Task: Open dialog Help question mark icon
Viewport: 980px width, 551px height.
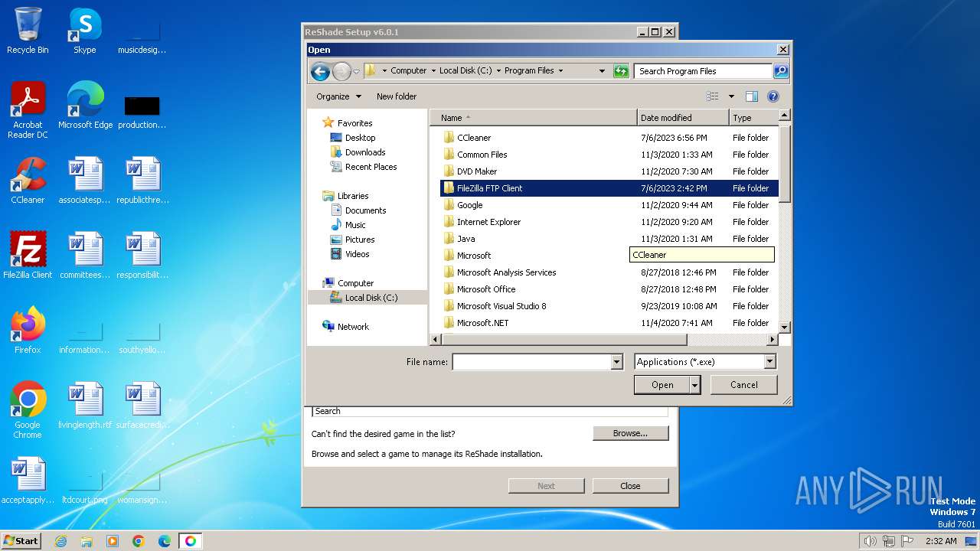Action: pos(773,96)
